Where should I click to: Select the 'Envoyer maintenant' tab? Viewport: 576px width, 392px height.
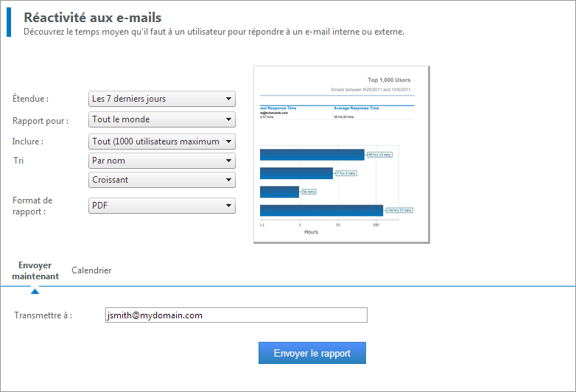[x=35, y=270]
